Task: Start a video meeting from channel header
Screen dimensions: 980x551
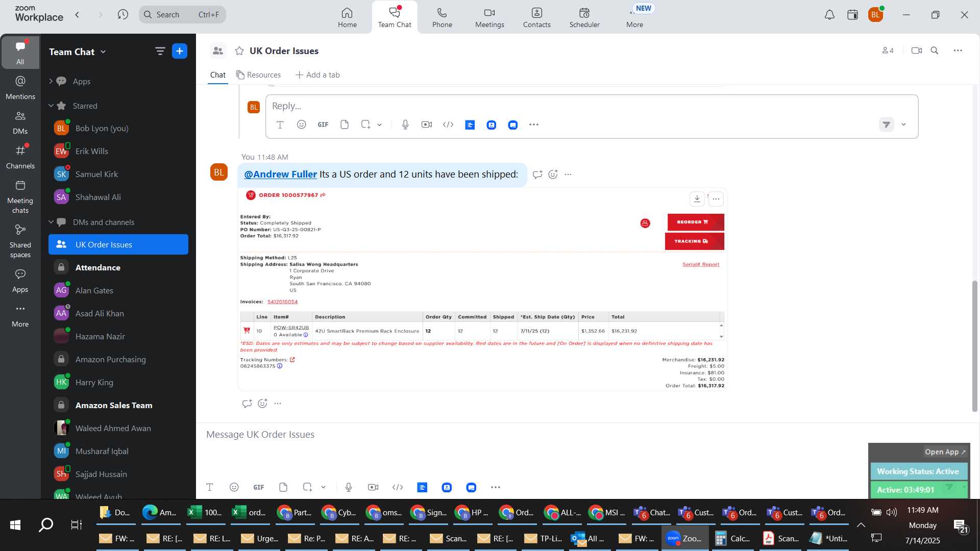Action: pyautogui.click(x=916, y=51)
